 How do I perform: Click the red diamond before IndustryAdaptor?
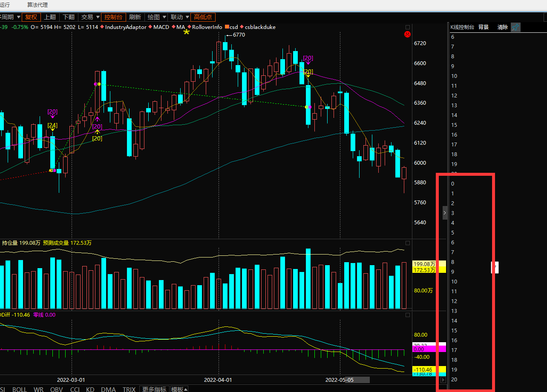click(102, 27)
